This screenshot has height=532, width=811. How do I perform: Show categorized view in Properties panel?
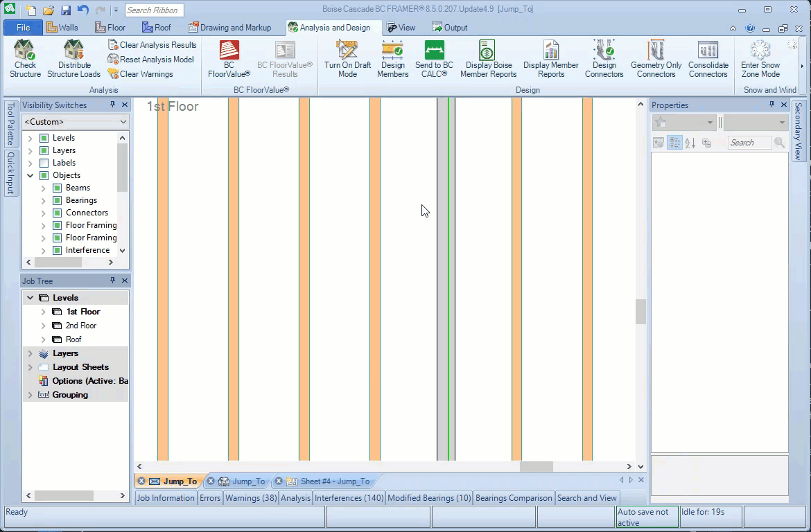pos(674,143)
